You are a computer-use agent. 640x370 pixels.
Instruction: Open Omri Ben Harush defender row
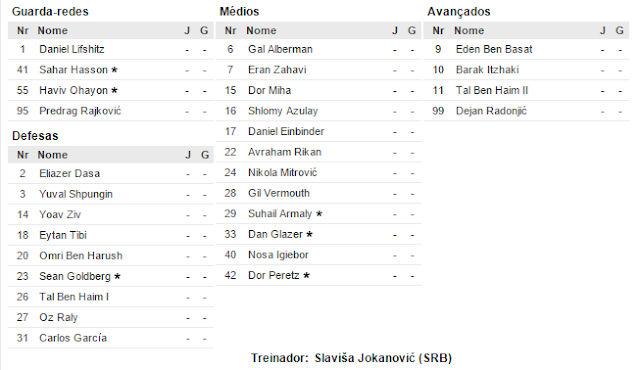(111, 256)
